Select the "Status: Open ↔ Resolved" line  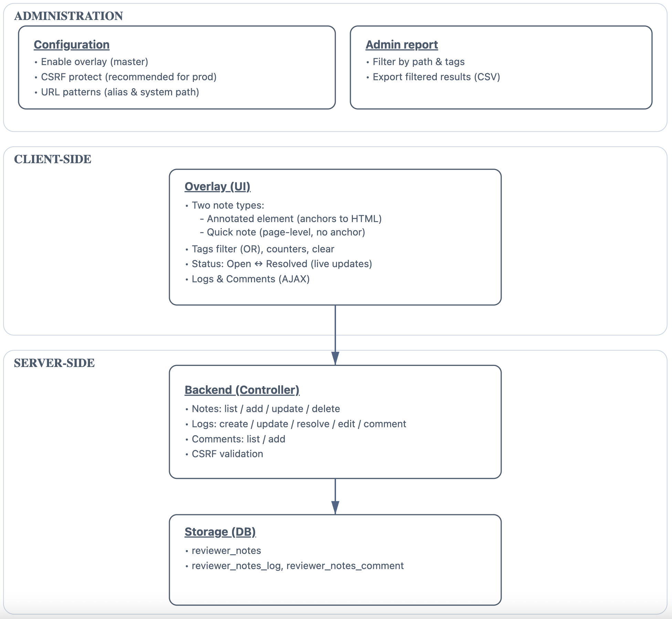[282, 264]
